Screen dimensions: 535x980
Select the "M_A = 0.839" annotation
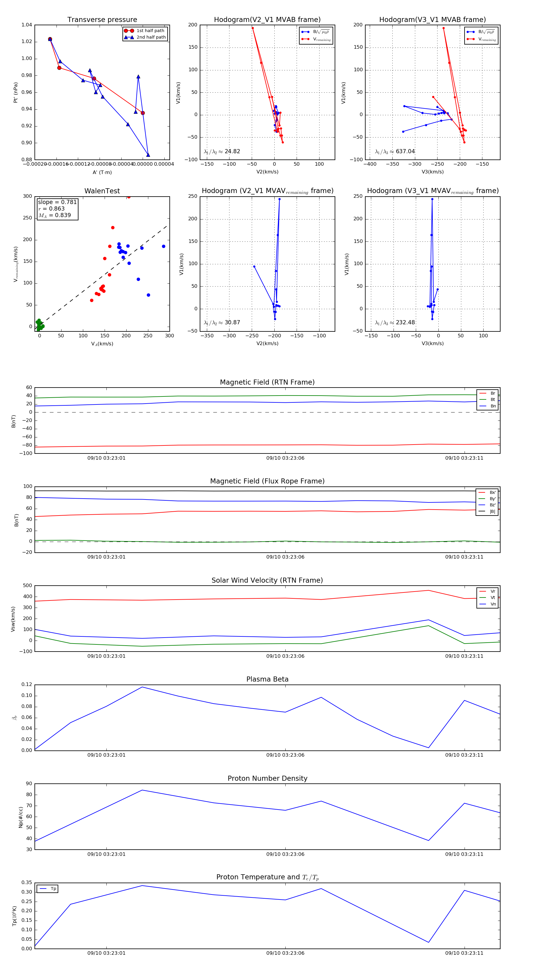[54, 215]
